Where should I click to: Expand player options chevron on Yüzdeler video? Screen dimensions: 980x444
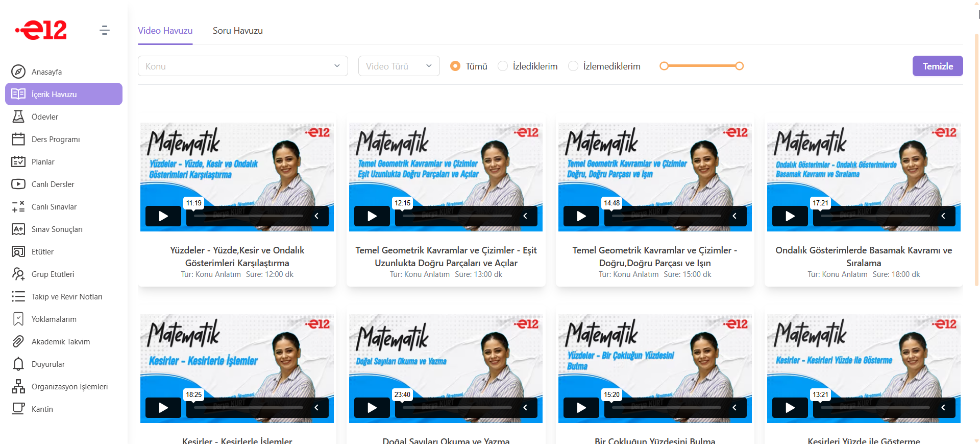(x=316, y=216)
